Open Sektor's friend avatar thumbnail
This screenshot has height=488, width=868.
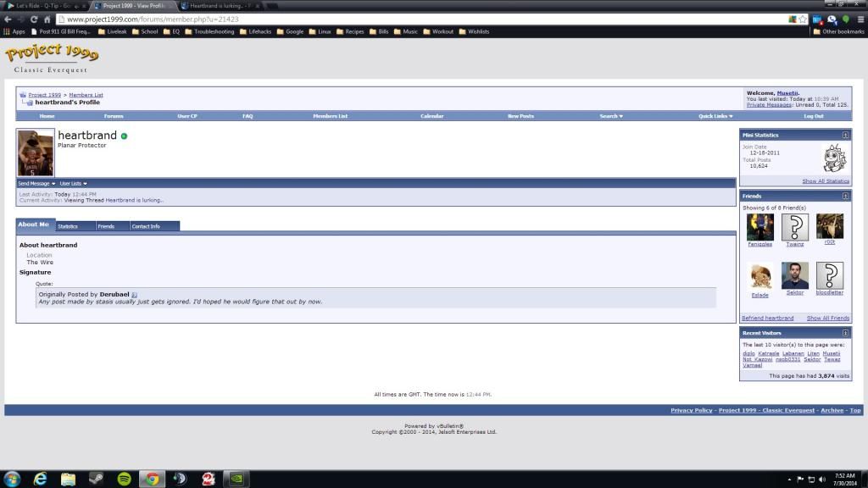(x=795, y=275)
